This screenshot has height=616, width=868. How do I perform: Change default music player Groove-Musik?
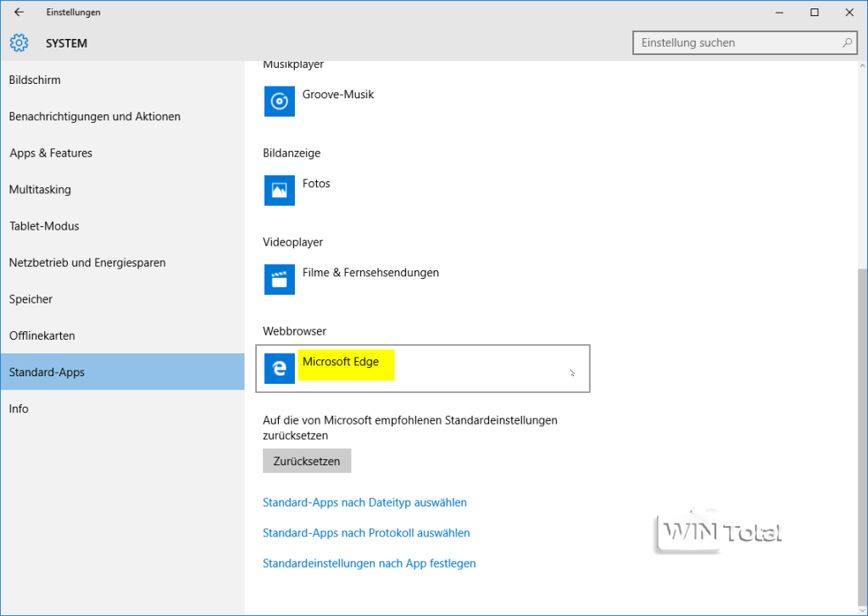tap(423, 102)
